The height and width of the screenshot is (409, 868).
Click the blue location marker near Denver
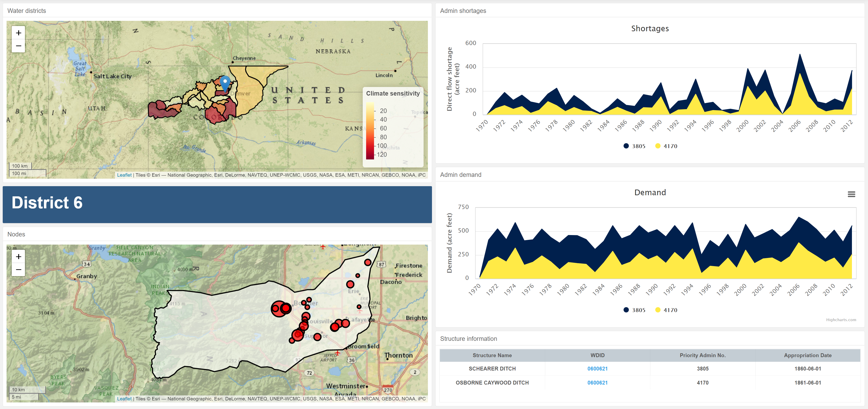225,84
